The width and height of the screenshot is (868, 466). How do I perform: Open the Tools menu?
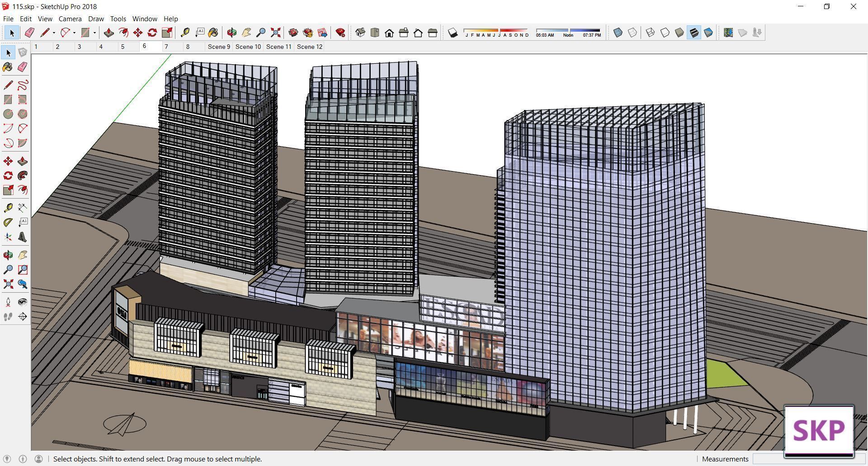(118, 19)
